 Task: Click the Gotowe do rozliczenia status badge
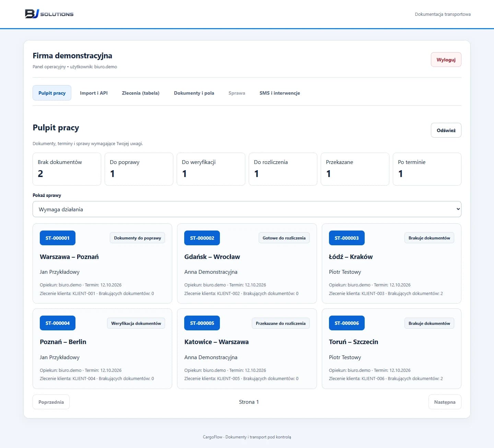284,238
